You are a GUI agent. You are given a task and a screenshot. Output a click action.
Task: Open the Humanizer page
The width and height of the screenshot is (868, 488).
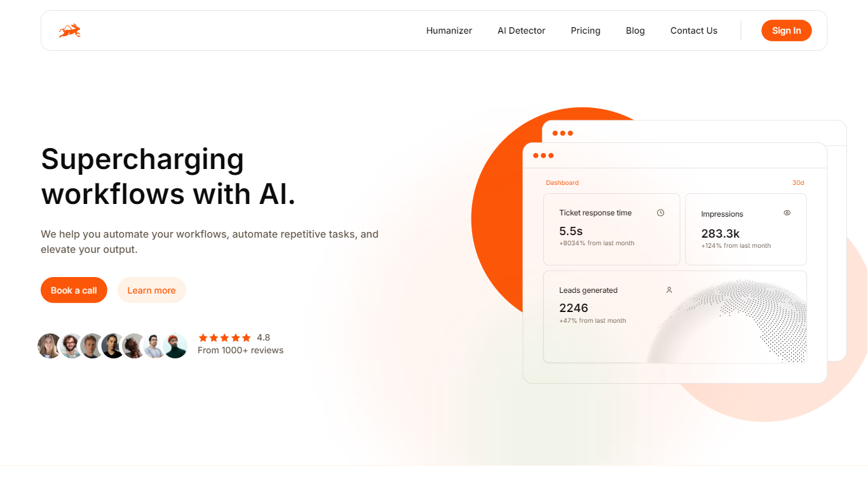tap(449, 30)
